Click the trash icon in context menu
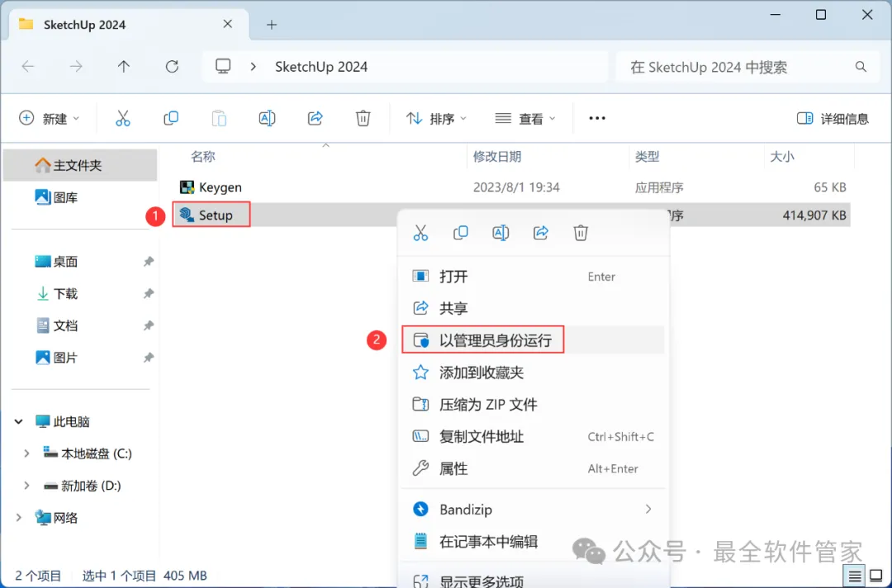 (581, 233)
